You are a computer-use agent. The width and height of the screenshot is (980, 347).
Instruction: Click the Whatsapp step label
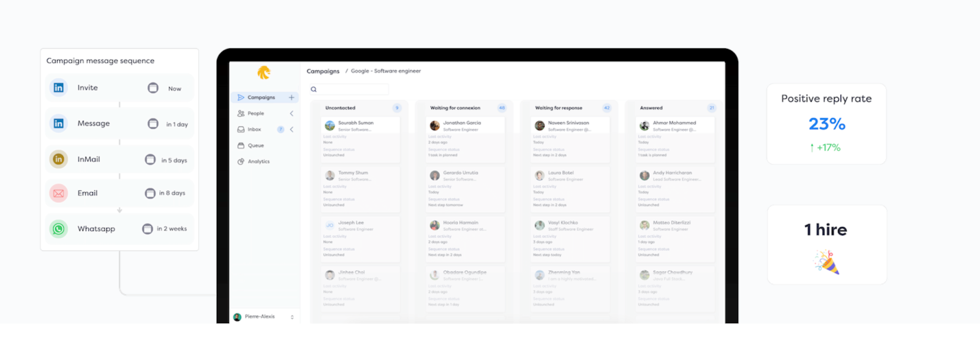click(96, 229)
